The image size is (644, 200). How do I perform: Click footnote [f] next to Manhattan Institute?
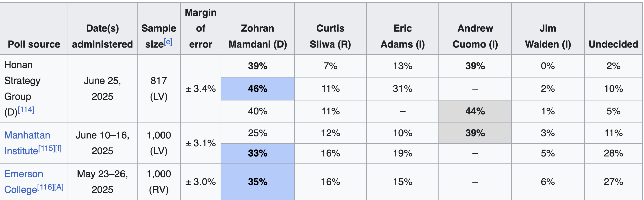(x=58, y=148)
